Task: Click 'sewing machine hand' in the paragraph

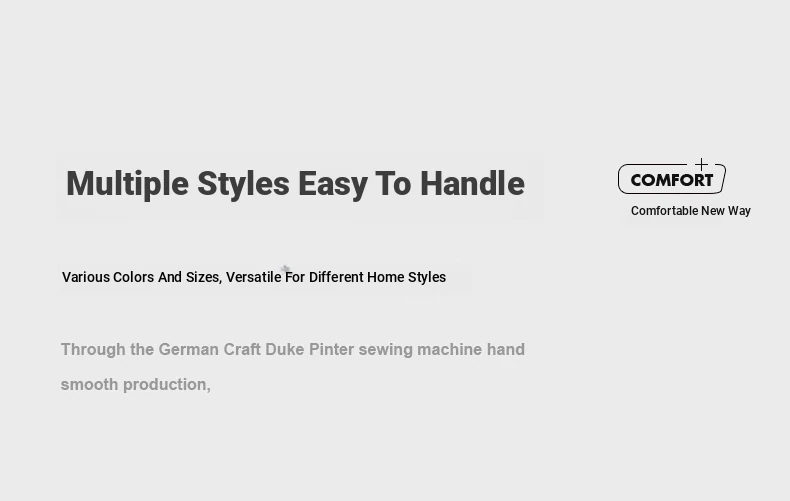Action: pyautogui.click(x=442, y=349)
